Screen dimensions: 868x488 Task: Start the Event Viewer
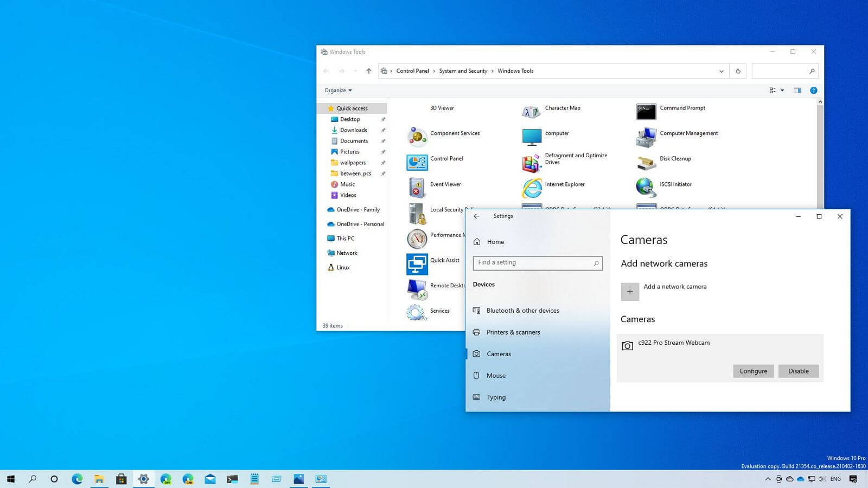(445, 184)
